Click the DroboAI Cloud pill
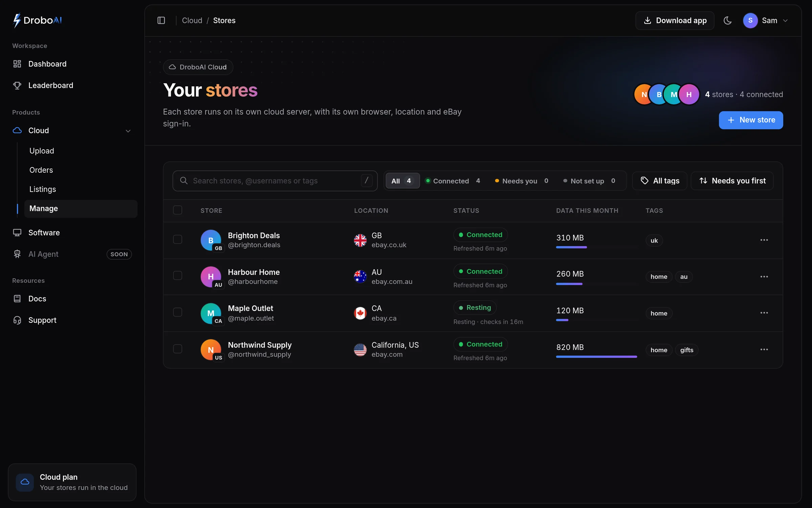The height and width of the screenshot is (508, 812). pos(198,67)
